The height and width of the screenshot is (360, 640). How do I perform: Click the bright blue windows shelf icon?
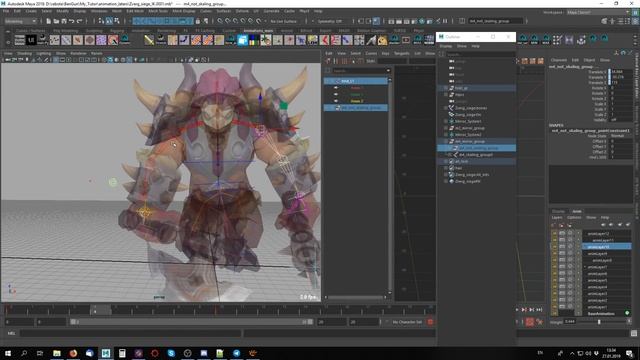(242, 40)
